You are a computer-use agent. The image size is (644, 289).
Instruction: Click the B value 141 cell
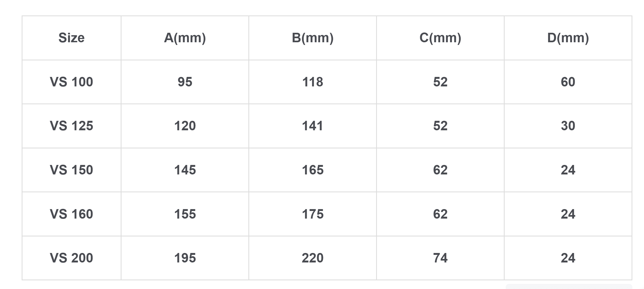pos(313,126)
